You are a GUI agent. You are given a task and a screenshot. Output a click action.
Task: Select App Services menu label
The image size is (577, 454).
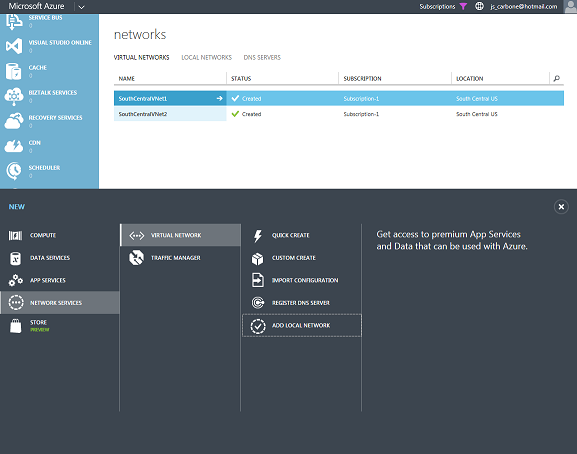coord(48,280)
